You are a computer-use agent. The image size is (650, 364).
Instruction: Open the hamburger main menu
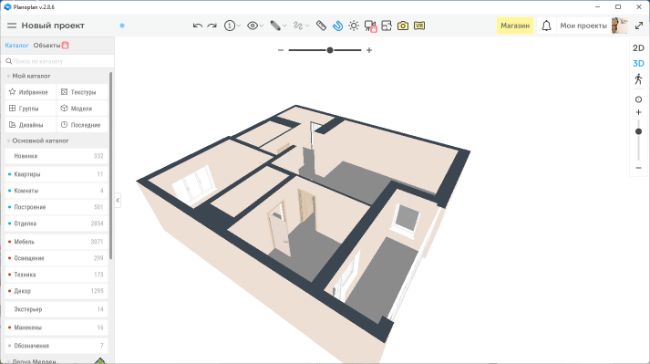[12, 26]
